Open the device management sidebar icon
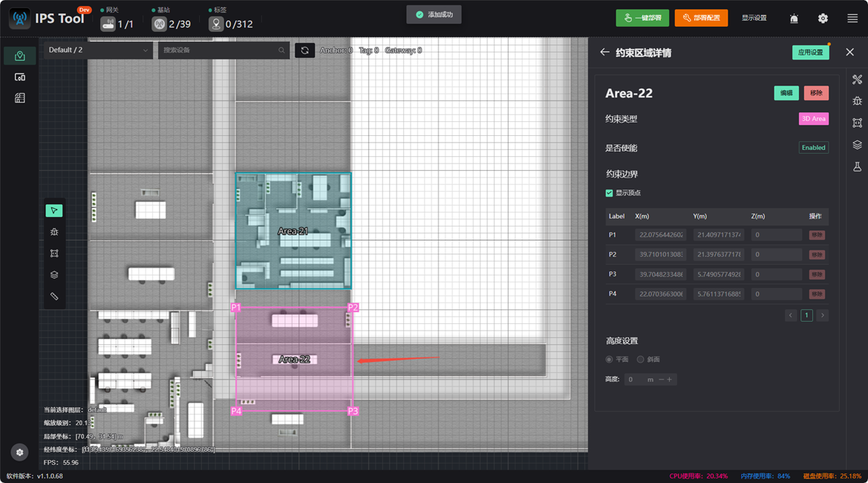 click(20, 77)
